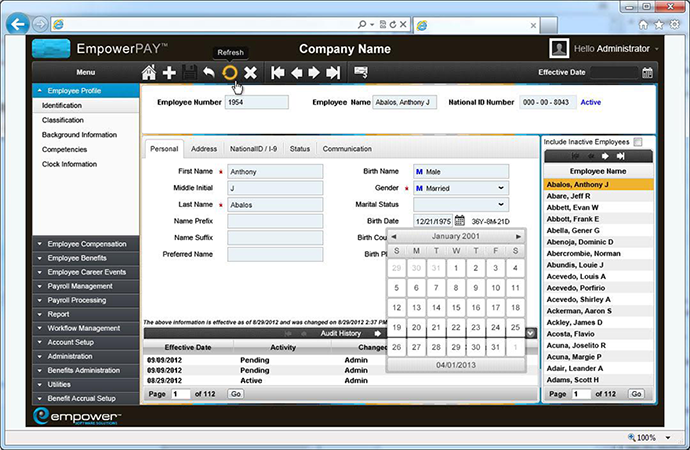This screenshot has width=690, height=450.
Task: Switch to the Address tab
Action: pos(203,149)
